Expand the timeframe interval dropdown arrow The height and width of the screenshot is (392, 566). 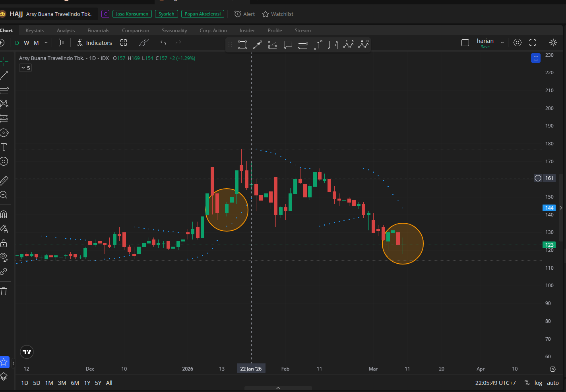pos(46,42)
